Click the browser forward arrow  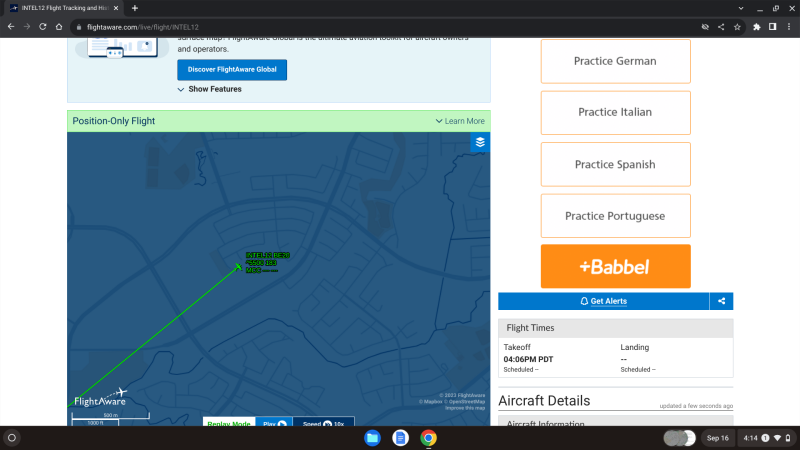(27, 27)
